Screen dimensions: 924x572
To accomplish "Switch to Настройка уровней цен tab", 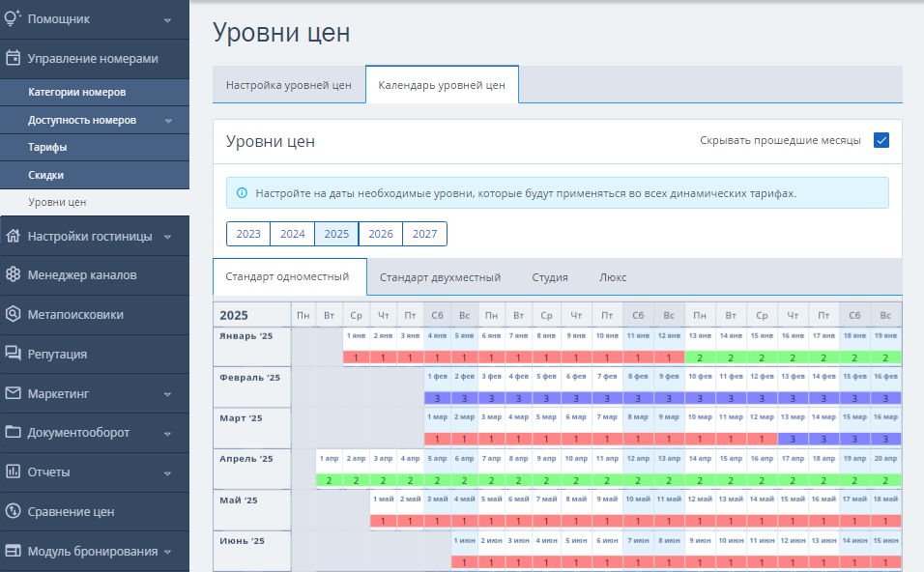I will point(289,85).
